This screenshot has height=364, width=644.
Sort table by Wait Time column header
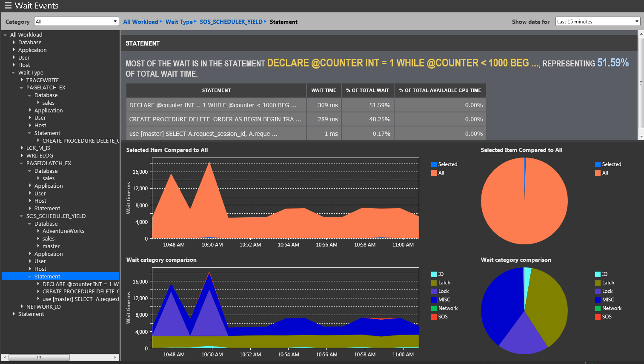(x=323, y=90)
